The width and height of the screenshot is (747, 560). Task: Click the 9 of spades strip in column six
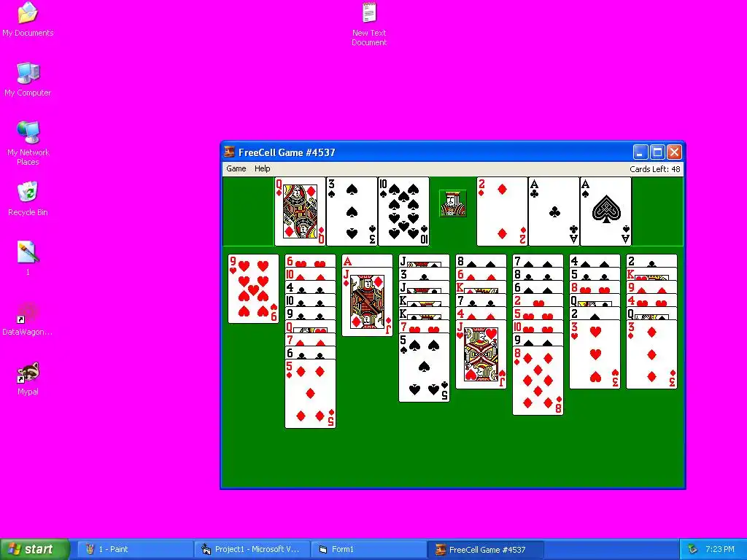coord(538,340)
